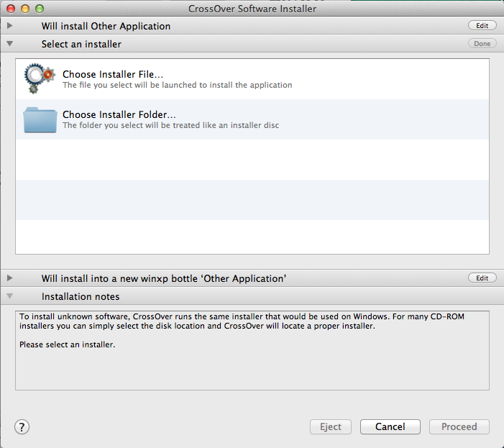The image size is (504, 448).
Task: Click the Proceed button
Action: (459, 427)
